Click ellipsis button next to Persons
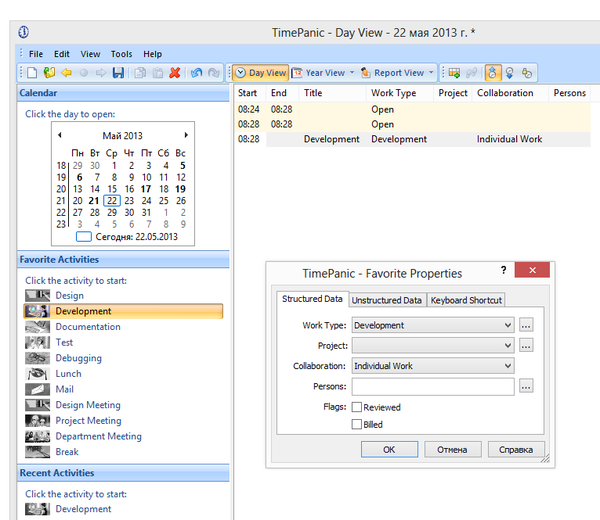600x520 pixels. 526,386
